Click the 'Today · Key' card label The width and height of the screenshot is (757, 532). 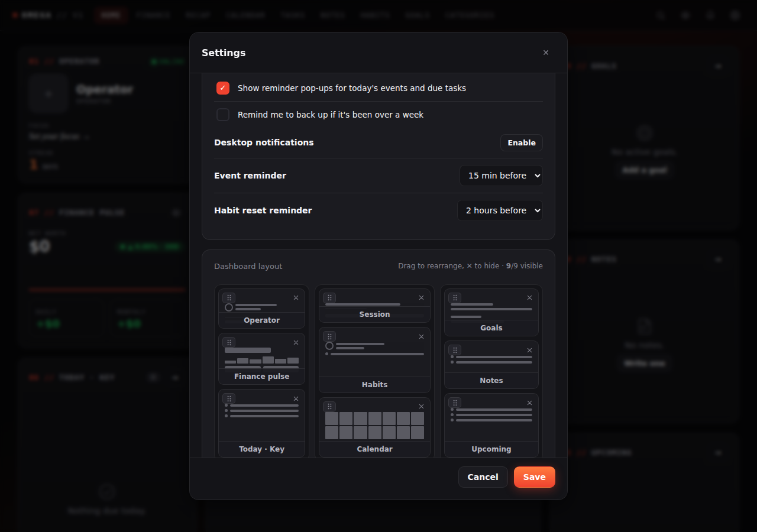(262, 449)
